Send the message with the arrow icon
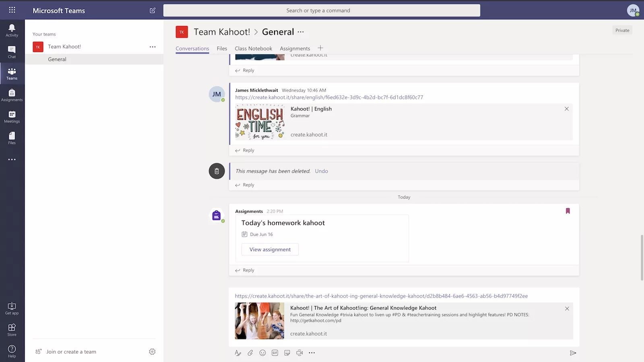Viewport: 644px width, 362px height. pos(573,353)
